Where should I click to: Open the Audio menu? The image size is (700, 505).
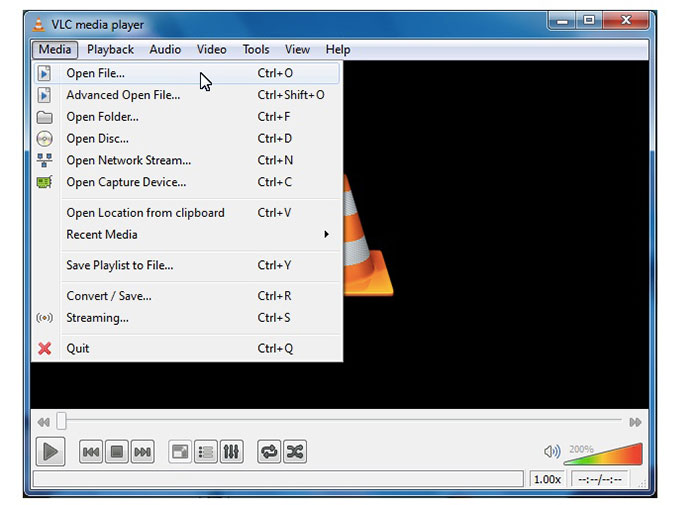coord(165,50)
